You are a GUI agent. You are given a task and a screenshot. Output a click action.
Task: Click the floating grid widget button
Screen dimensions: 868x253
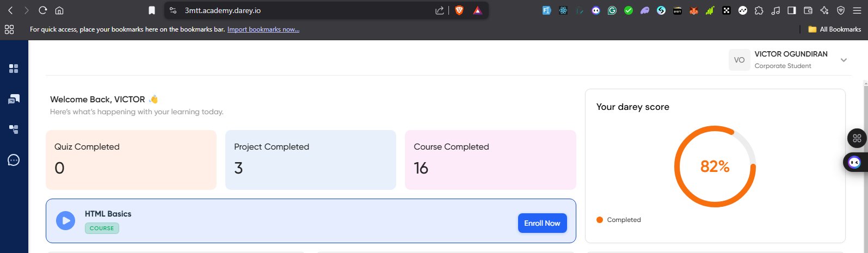(857, 138)
